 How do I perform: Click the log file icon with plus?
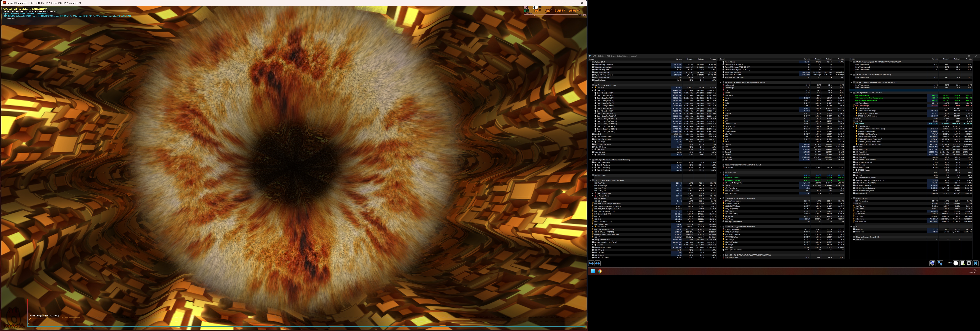coord(963,263)
